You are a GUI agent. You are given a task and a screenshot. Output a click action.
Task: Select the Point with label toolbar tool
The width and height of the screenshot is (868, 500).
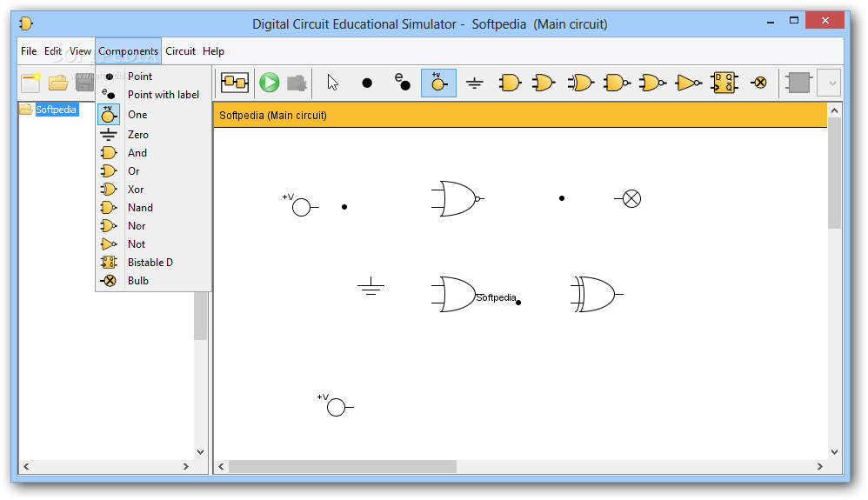pyautogui.click(x=403, y=82)
